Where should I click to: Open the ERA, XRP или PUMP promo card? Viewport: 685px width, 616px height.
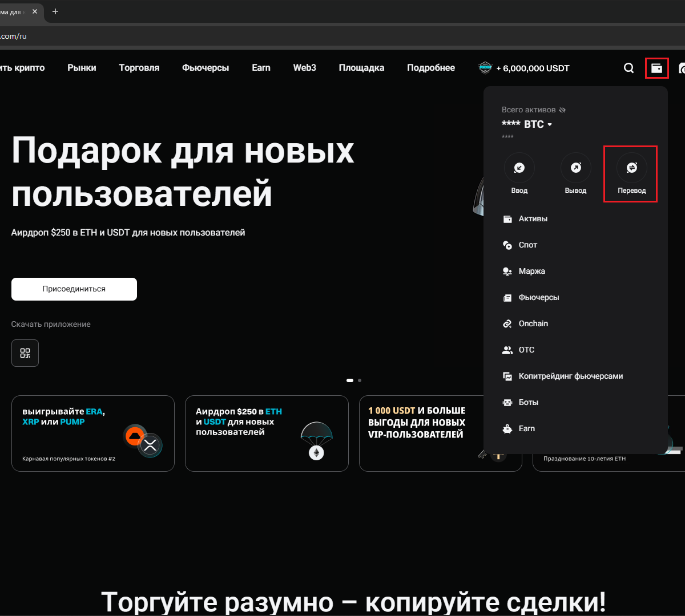coord(93,433)
